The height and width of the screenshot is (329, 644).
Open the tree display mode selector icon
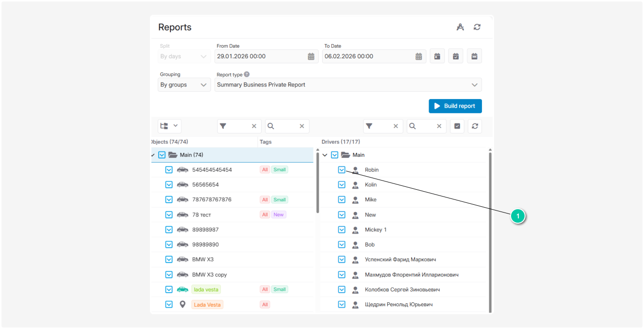tap(169, 126)
